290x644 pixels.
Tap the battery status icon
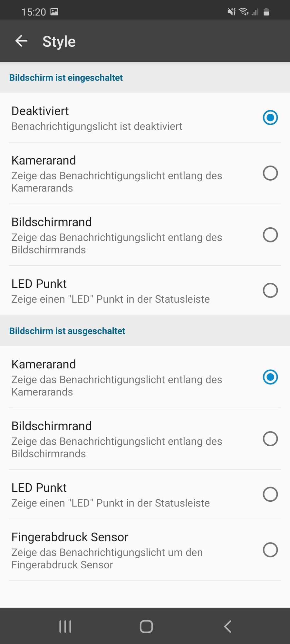tap(266, 12)
